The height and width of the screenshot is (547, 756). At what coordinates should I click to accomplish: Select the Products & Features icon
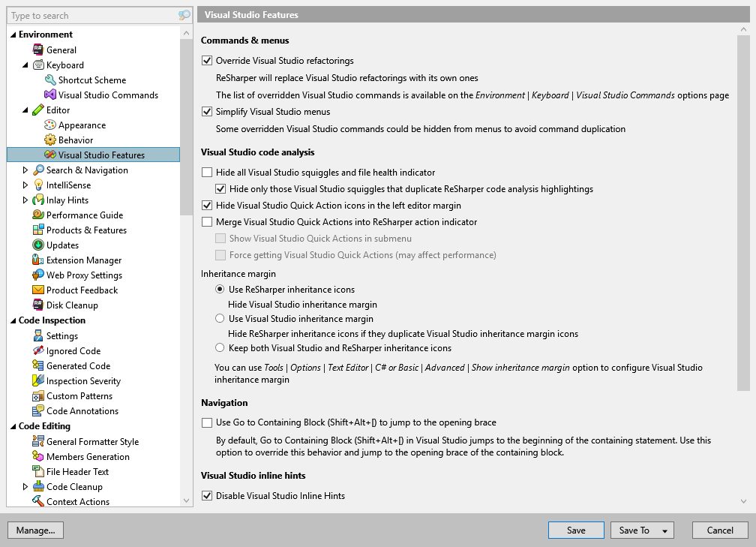40,230
